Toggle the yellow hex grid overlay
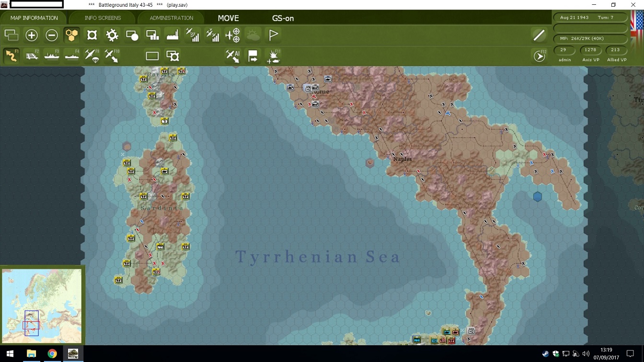Viewport: 644px width, 362px height. click(x=72, y=35)
